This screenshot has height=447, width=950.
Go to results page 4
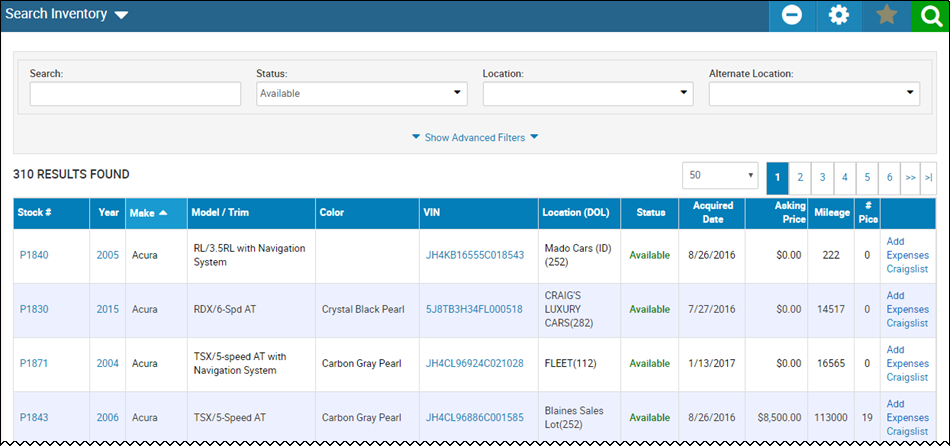[845, 178]
